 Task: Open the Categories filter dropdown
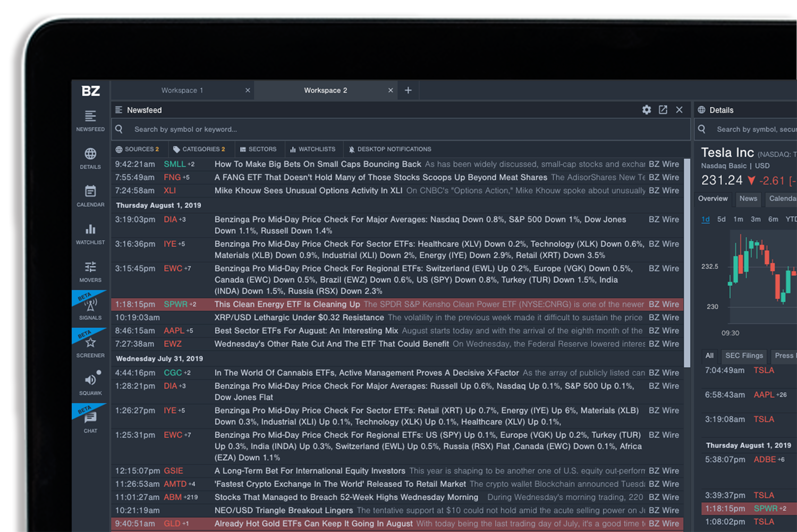(x=199, y=149)
